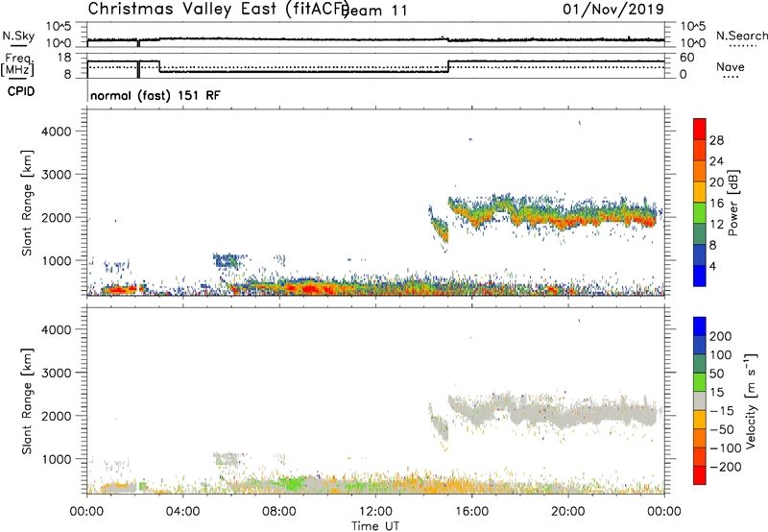Click the '4' value on the power colorbar
The image size is (768, 532).
[x=713, y=266]
